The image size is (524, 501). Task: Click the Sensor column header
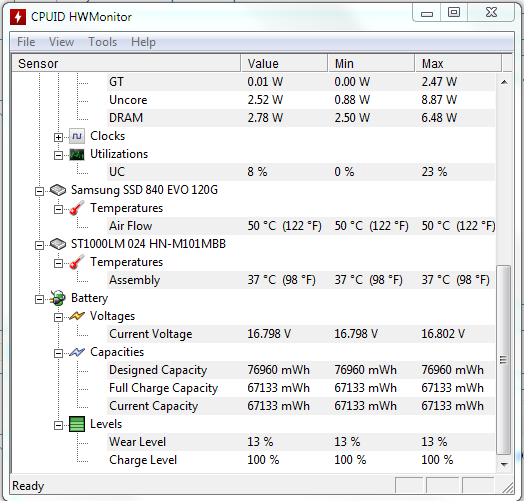click(x=126, y=64)
